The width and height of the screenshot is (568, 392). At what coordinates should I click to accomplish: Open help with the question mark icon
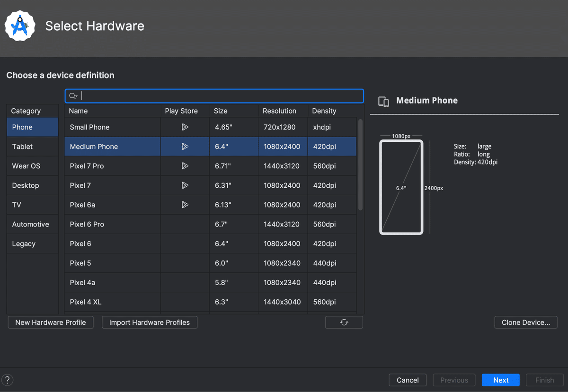[x=7, y=380]
